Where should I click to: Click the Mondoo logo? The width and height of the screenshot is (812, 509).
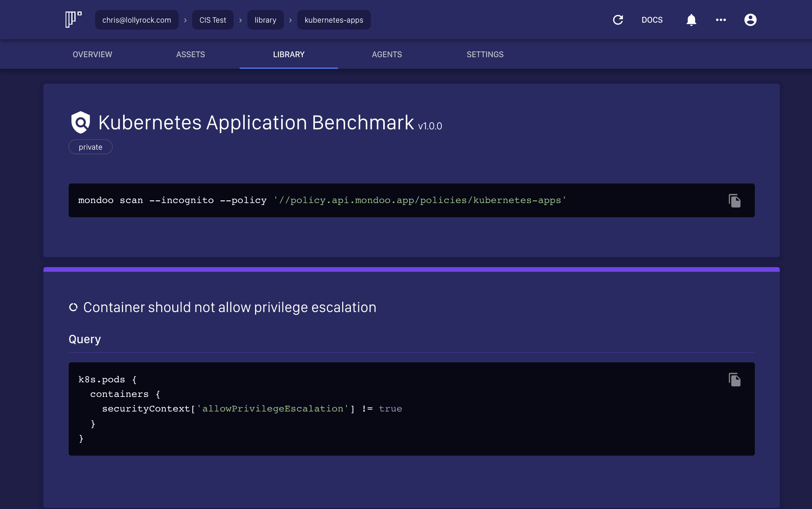point(73,19)
